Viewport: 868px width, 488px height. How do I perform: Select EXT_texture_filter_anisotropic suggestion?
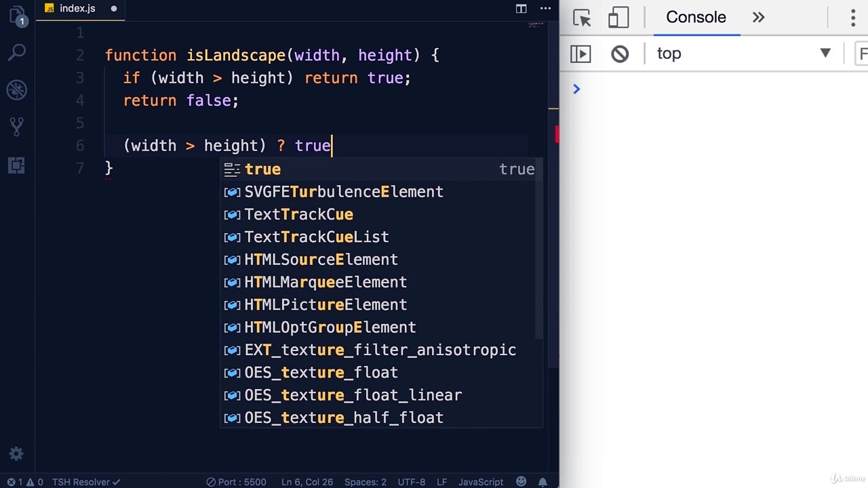[x=382, y=350]
